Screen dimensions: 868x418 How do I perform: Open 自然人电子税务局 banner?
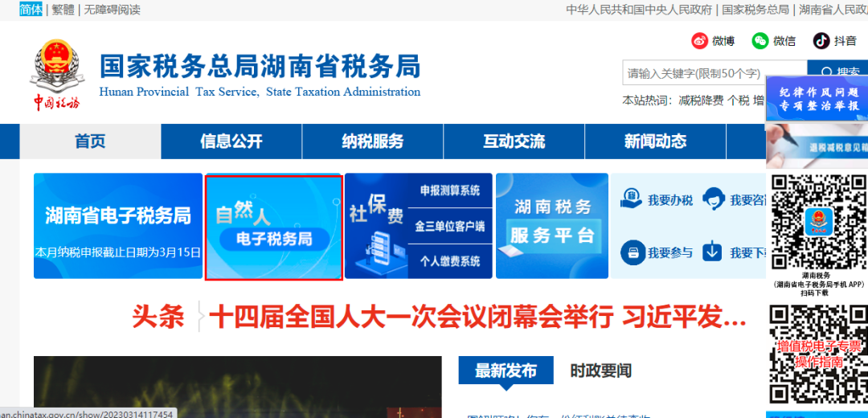[x=273, y=227]
